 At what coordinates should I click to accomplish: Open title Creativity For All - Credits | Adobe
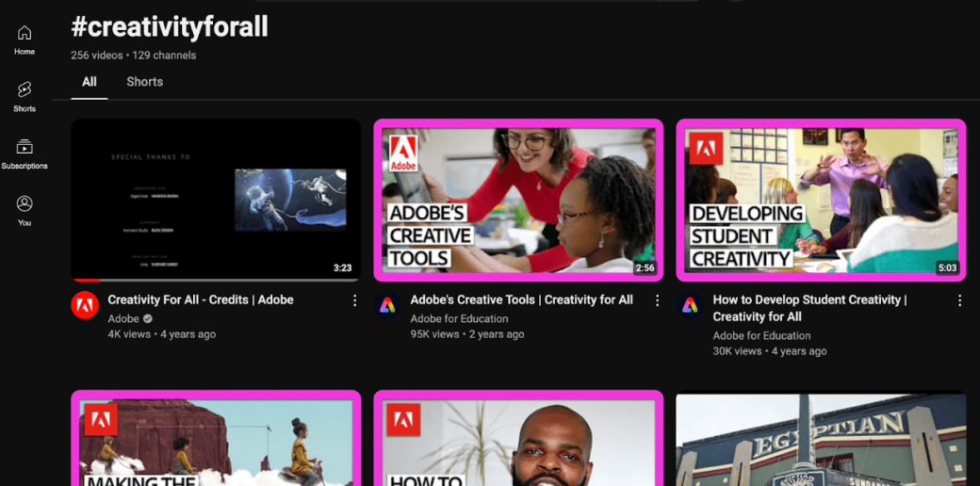click(201, 300)
